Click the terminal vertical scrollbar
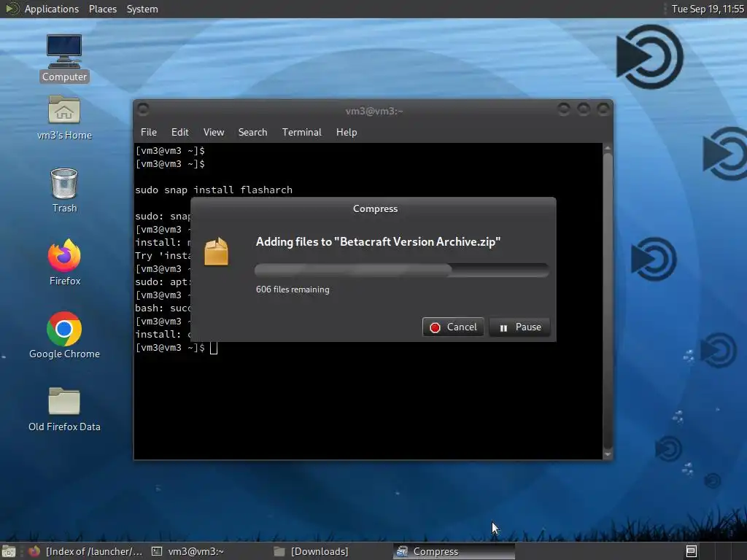747x560 pixels. pyautogui.click(x=608, y=300)
